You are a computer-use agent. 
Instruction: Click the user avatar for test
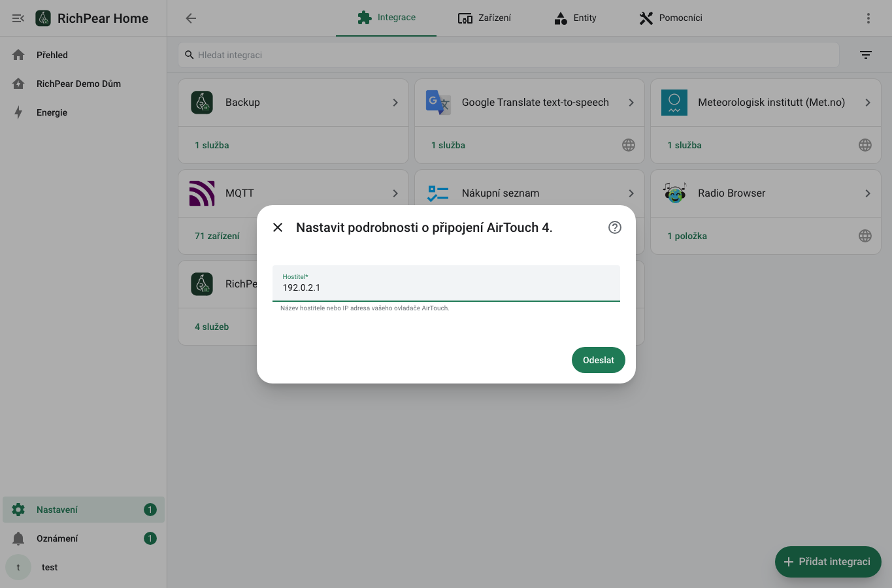18,567
